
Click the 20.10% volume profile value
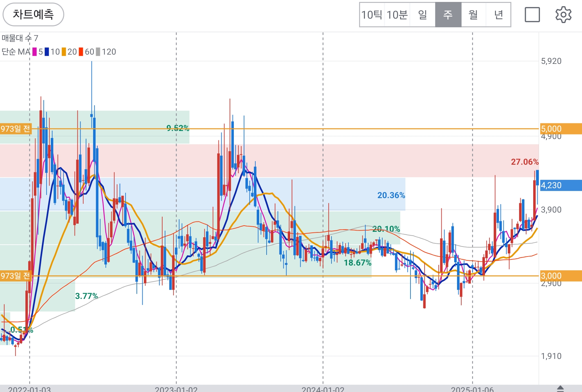point(386,229)
